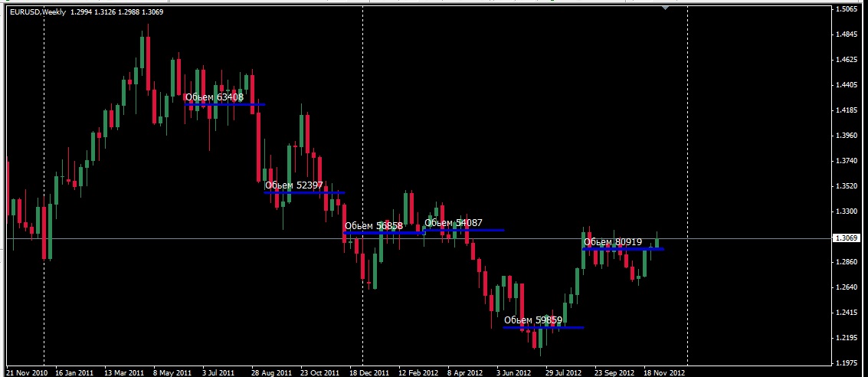Select the 'Обьем 52397' volume label
The width and height of the screenshot is (868, 377).
click(294, 185)
